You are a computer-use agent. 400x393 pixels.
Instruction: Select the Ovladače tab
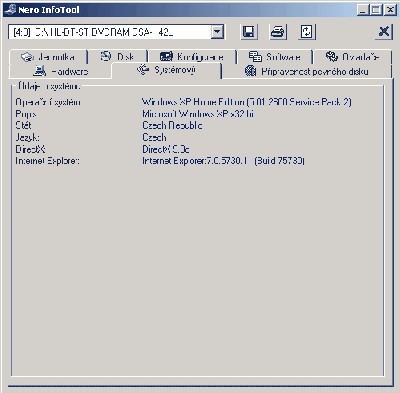tap(352, 57)
